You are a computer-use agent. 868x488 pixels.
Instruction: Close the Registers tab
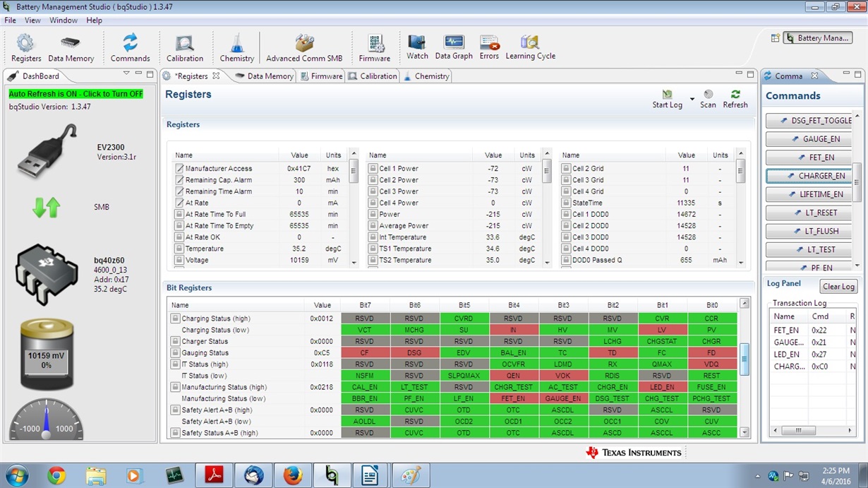[x=216, y=76]
